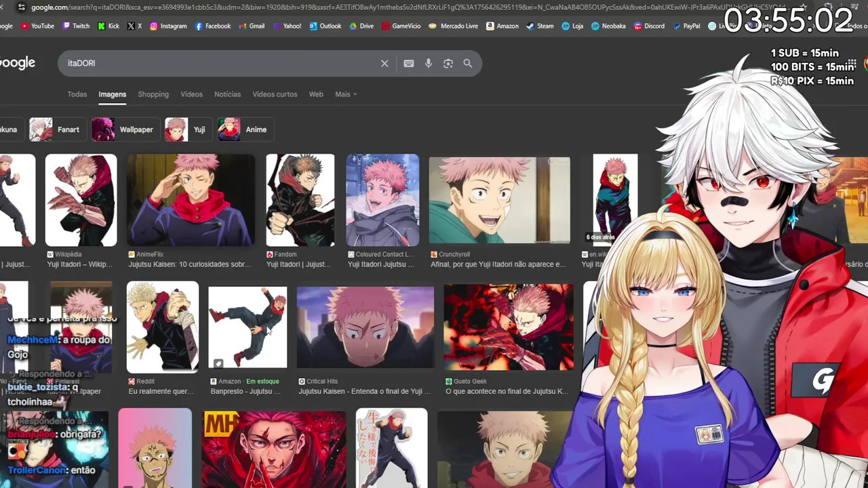The image size is (868, 488).
Task: Search by image with the camera lens icon
Action: tap(448, 63)
